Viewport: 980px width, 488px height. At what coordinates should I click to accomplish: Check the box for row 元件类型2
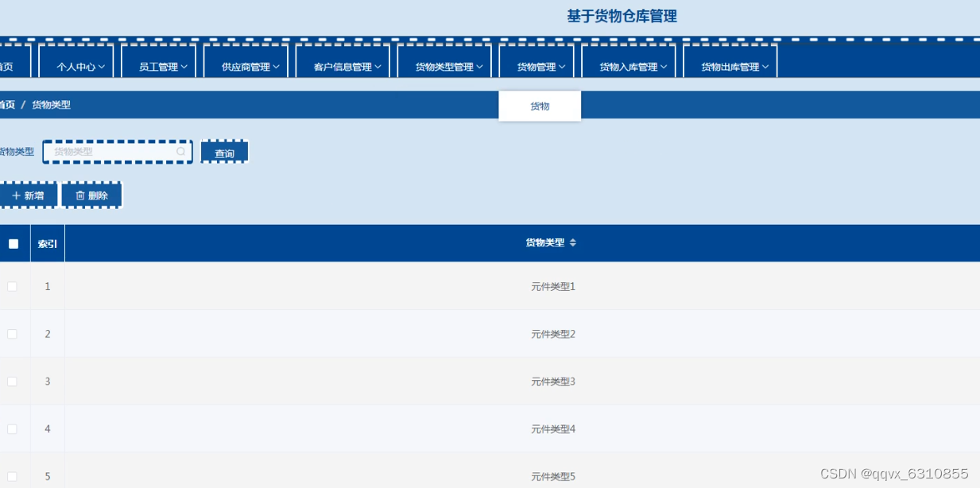(12, 334)
